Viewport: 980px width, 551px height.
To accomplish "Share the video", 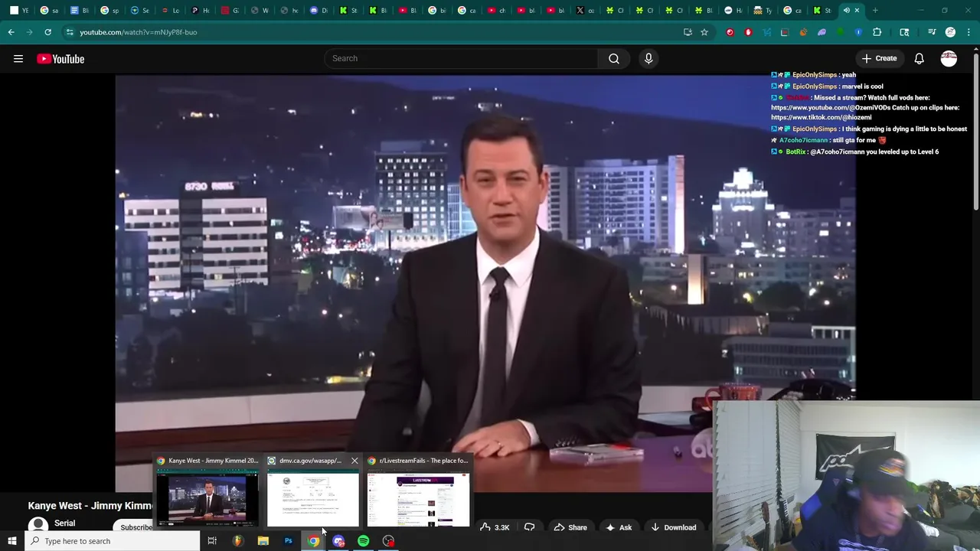I will (570, 527).
